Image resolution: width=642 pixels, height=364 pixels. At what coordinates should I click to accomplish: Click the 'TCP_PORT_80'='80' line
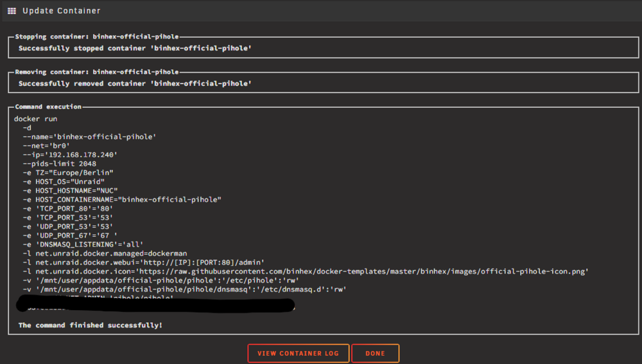(68, 209)
